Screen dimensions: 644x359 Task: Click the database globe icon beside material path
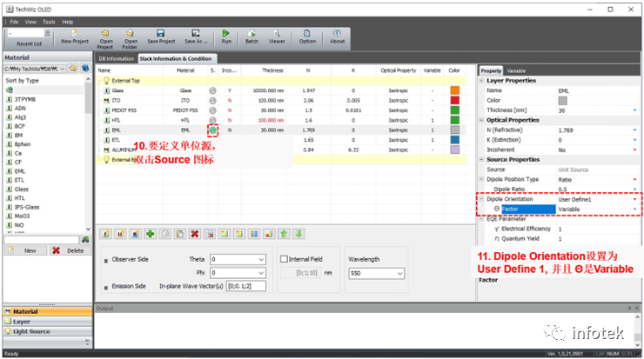[x=85, y=69]
